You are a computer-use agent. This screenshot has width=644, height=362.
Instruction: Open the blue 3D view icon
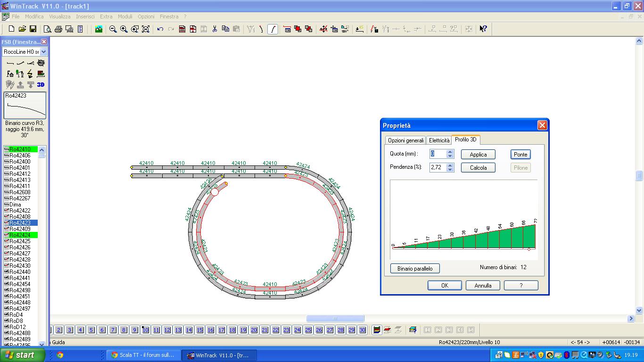[x=41, y=84]
